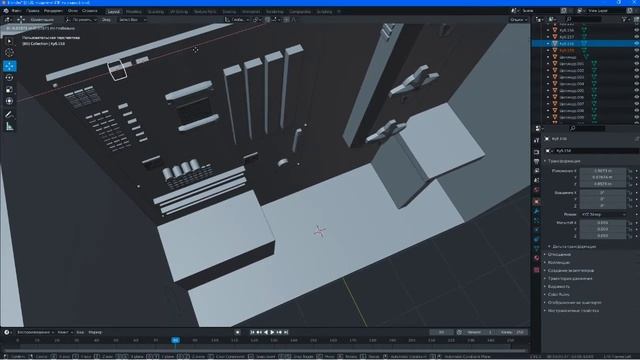Click the Ориентация button in the header
The height and width of the screenshot is (360, 640).
tap(42, 20)
